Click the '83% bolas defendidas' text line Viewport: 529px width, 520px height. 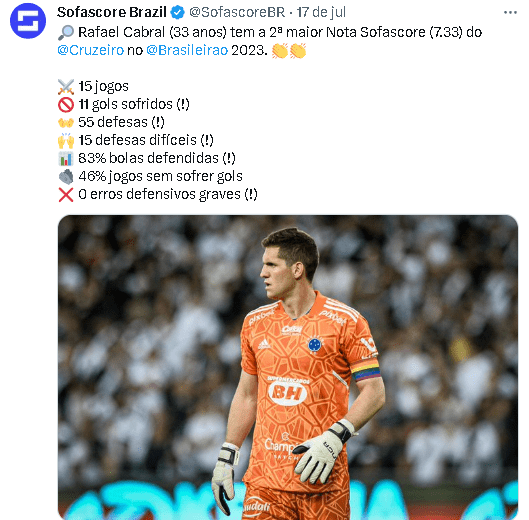(x=157, y=158)
